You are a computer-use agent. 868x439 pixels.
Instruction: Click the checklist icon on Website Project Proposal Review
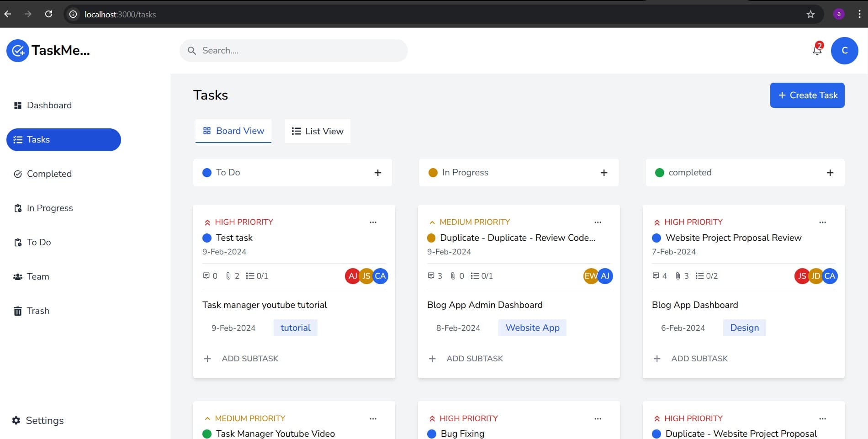(698, 275)
